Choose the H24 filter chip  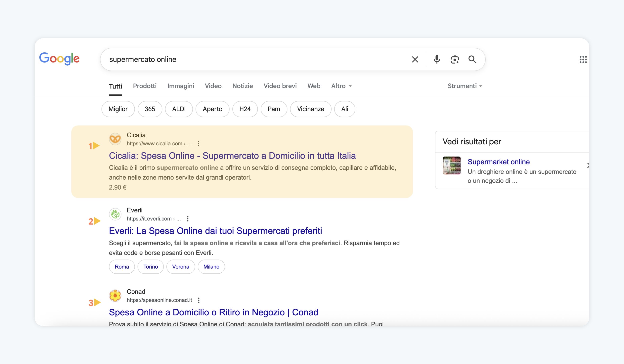pyautogui.click(x=245, y=109)
